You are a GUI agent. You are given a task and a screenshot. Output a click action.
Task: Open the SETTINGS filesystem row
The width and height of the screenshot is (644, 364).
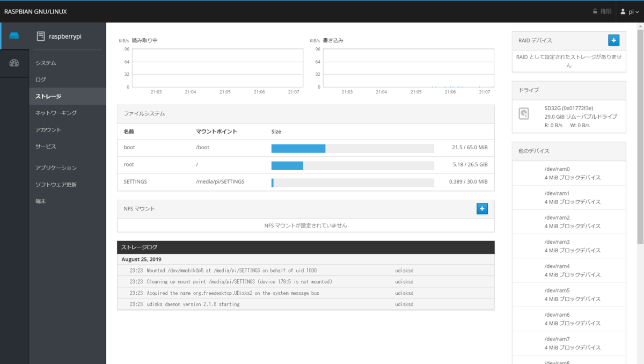click(305, 182)
